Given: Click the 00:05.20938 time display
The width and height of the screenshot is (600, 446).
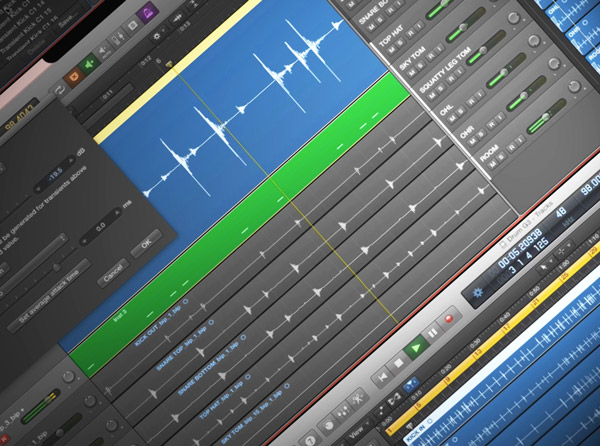Looking at the screenshot, I should tap(520, 249).
